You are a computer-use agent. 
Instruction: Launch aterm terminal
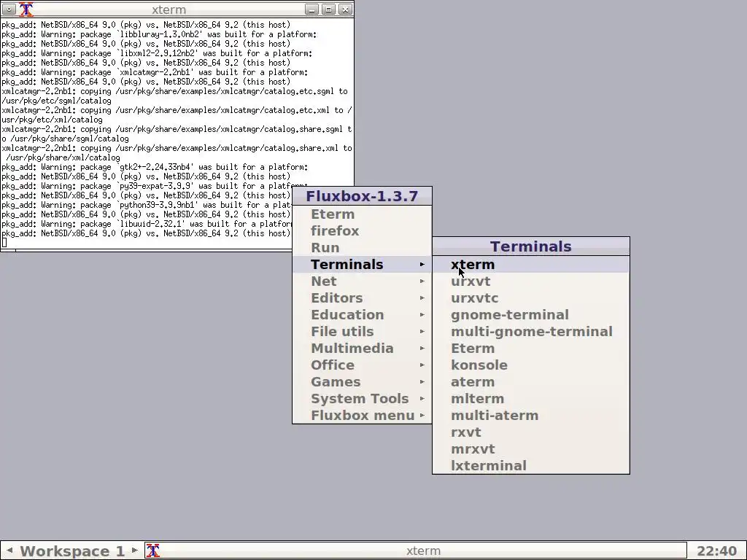pos(531,382)
